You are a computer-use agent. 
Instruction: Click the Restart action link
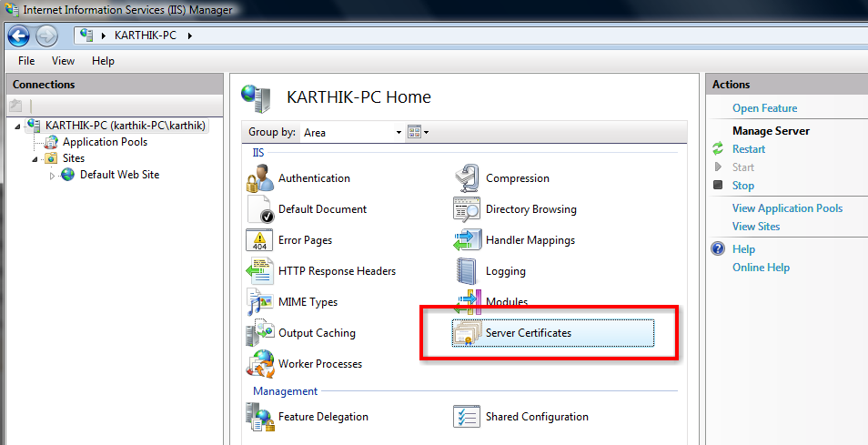pos(749,149)
